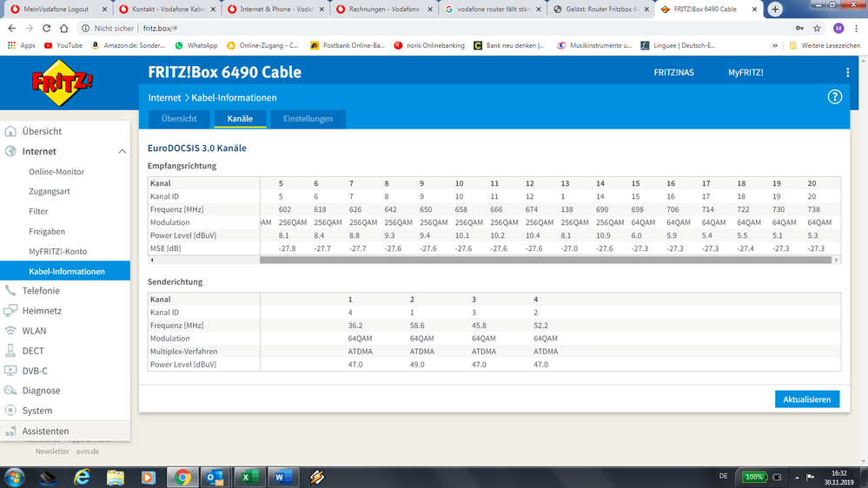Go to Zugangsart page
This screenshot has height=488, width=868.
tap(50, 191)
